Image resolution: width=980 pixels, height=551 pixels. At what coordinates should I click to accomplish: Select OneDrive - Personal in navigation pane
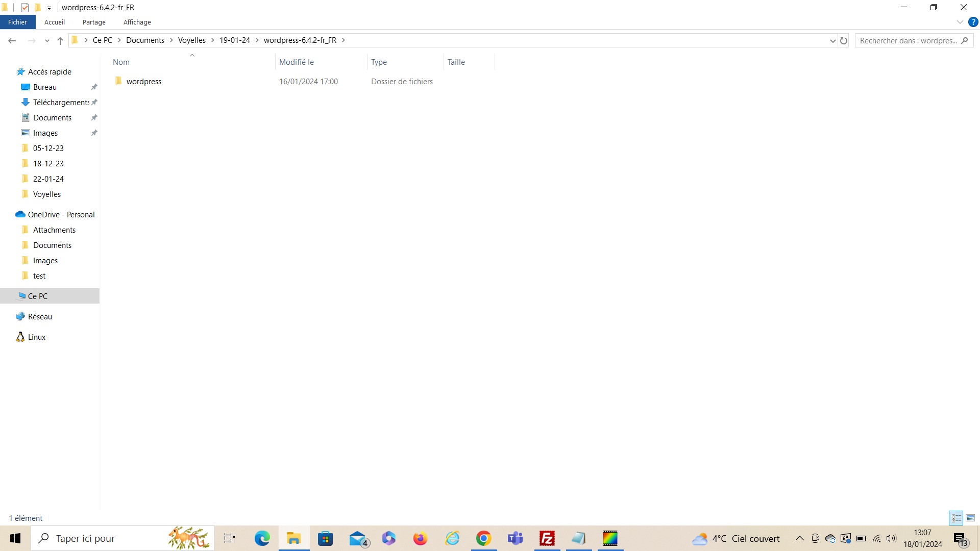click(61, 215)
